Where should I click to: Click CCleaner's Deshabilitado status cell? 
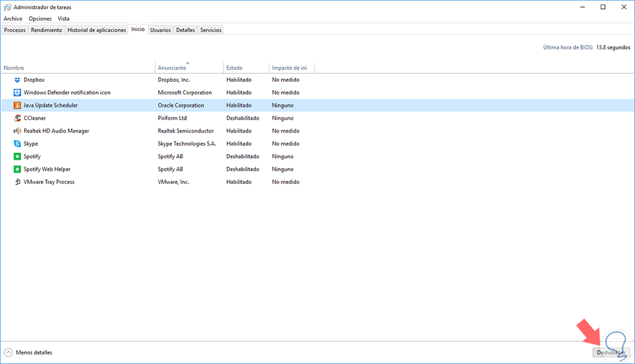pyautogui.click(x=243, y=118)
